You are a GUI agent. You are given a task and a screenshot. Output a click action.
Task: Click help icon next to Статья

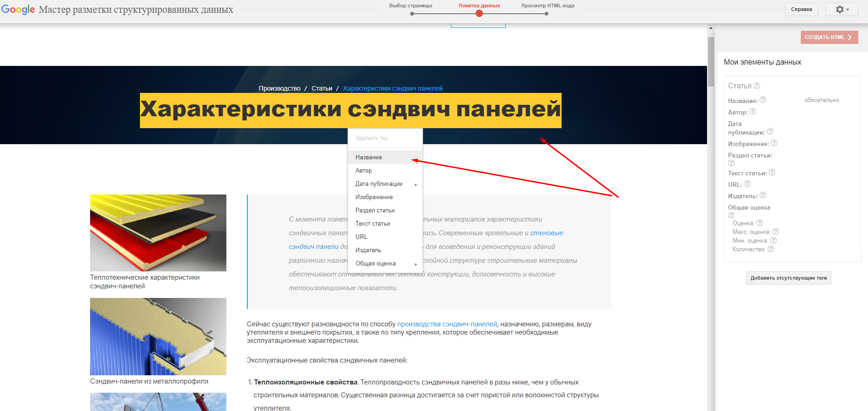tap(757, 86)
